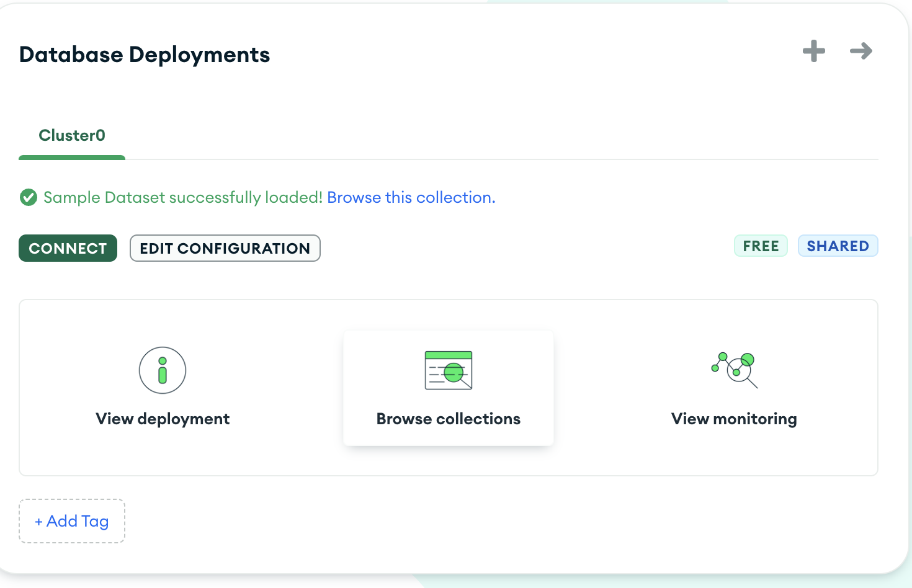Click the View monitoring graph icon

click(735, 370)
